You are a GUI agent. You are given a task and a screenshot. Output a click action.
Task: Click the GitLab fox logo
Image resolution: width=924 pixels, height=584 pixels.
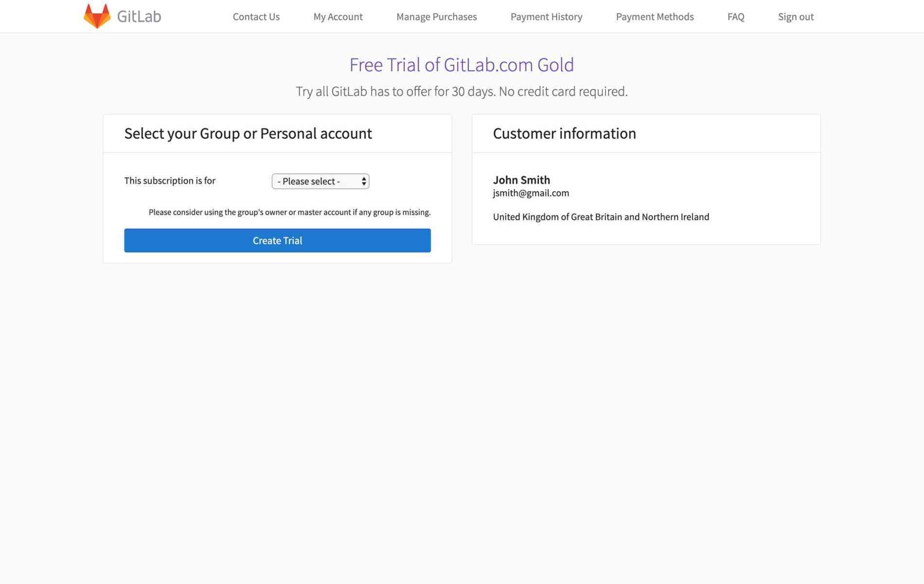(97, 15)
